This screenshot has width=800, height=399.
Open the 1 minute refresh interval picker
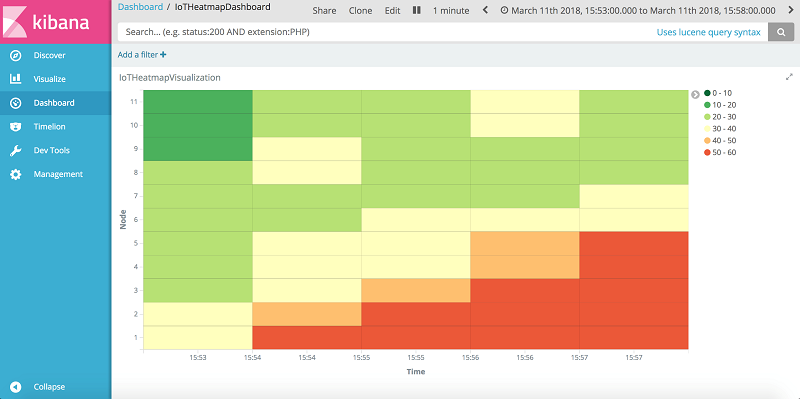[451, 11]
